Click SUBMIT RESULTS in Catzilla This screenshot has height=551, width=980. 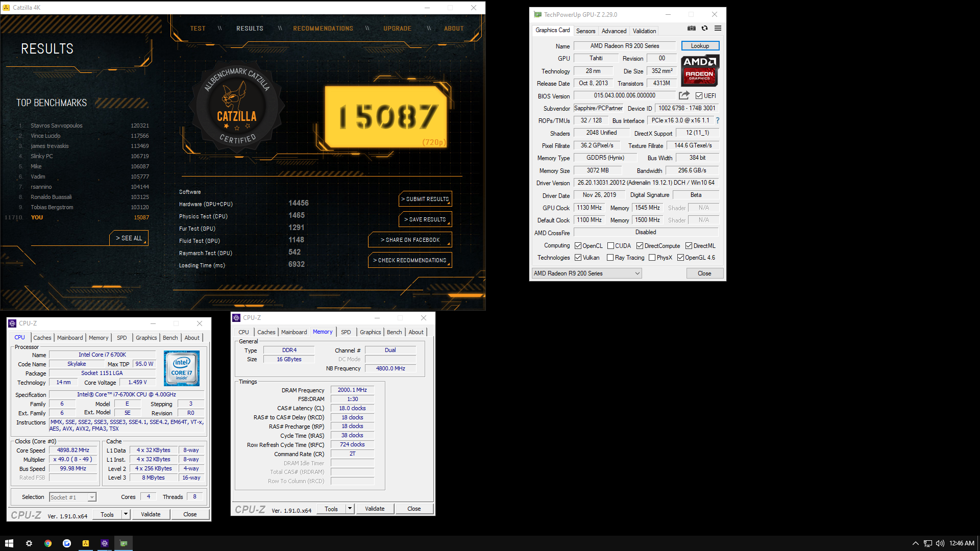425,199
